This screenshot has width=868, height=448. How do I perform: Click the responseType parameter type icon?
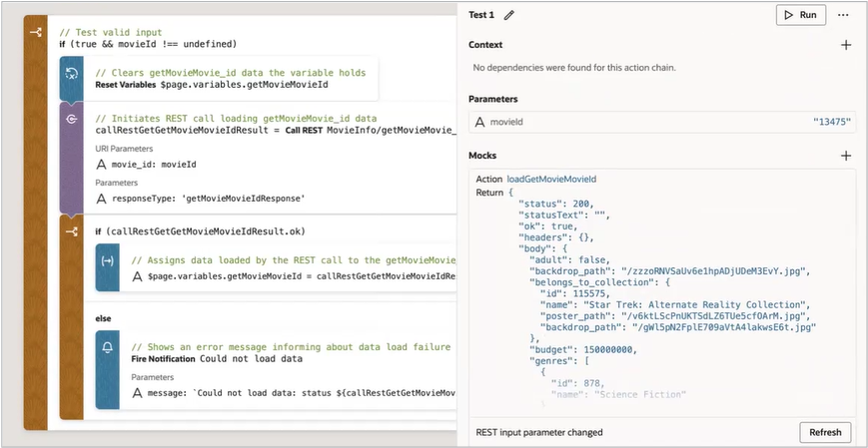[101, 199]
